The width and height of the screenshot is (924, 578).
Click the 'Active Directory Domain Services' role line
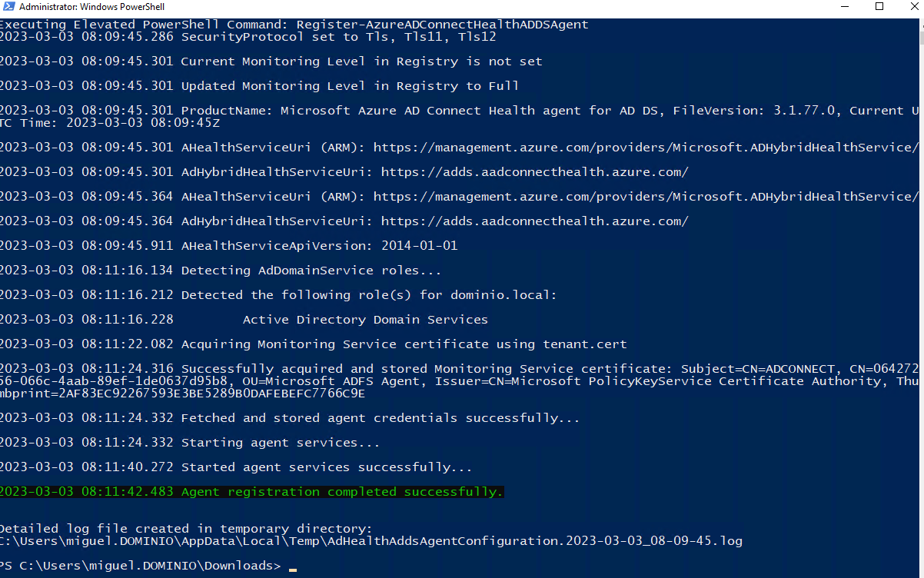[x=365, y=320]
